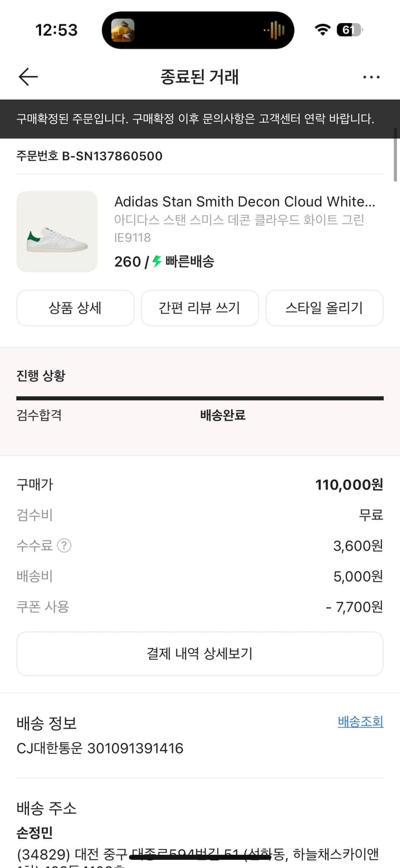Open the 상품 상세 product detail page

coord(75,308)
